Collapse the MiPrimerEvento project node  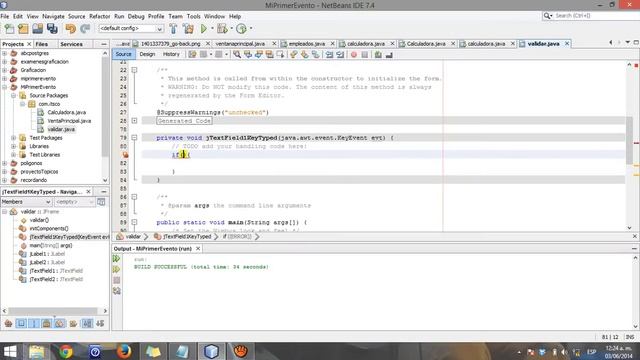click(4, 87)
